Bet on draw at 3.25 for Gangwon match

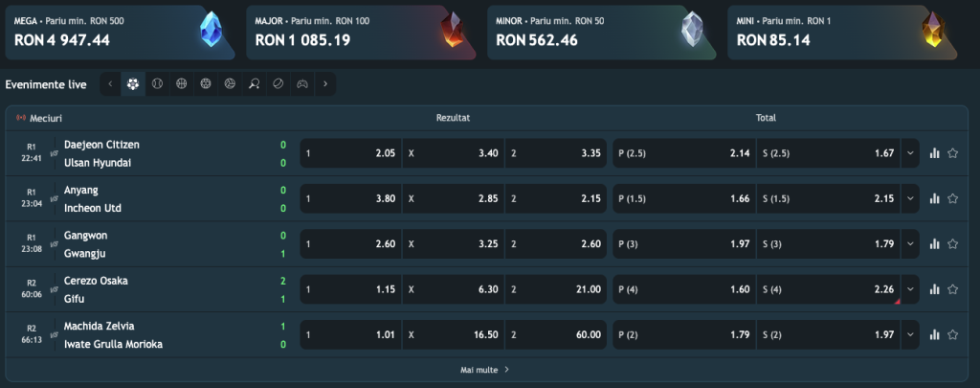pos(454,244)
